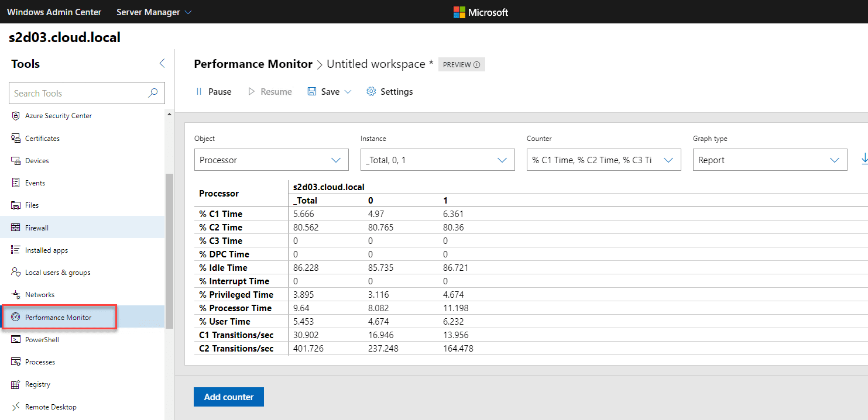Image resolution: width=868 pixels, height=420 pixels.
Task: Open Performance Monitor Settings
Action: click(389, 92)
